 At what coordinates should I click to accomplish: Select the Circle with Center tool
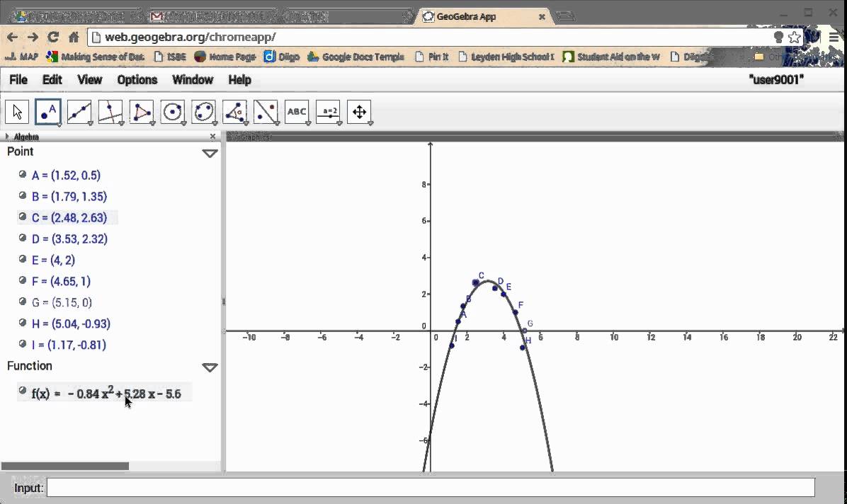coord(173,112)
